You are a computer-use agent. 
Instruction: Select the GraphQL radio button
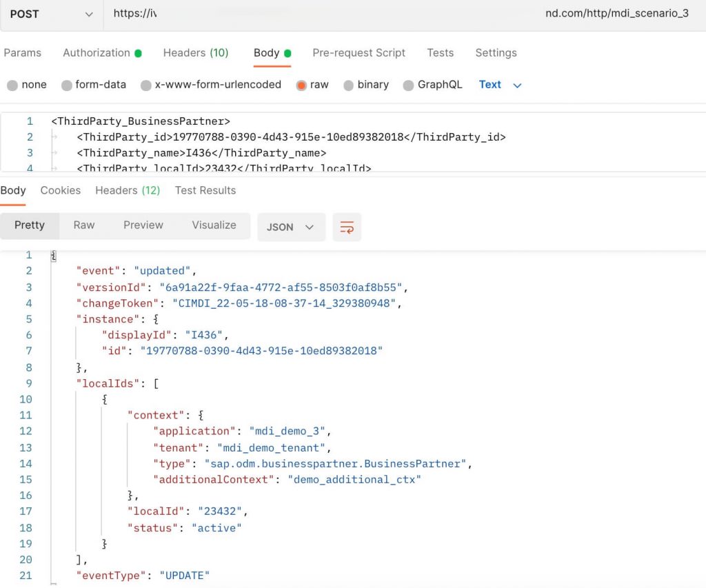(408, 85)
